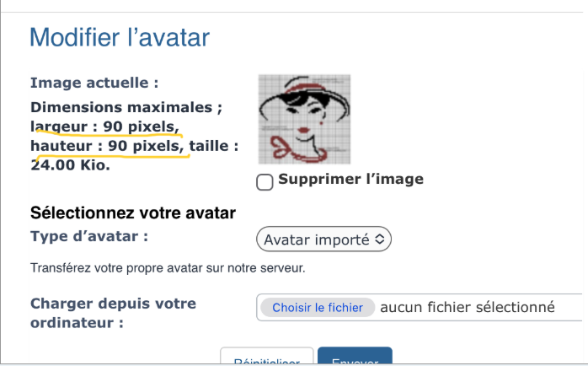The image size is (588, 366).
Task: Click the Modifier l'avatar heading
Action: point(120,37)
